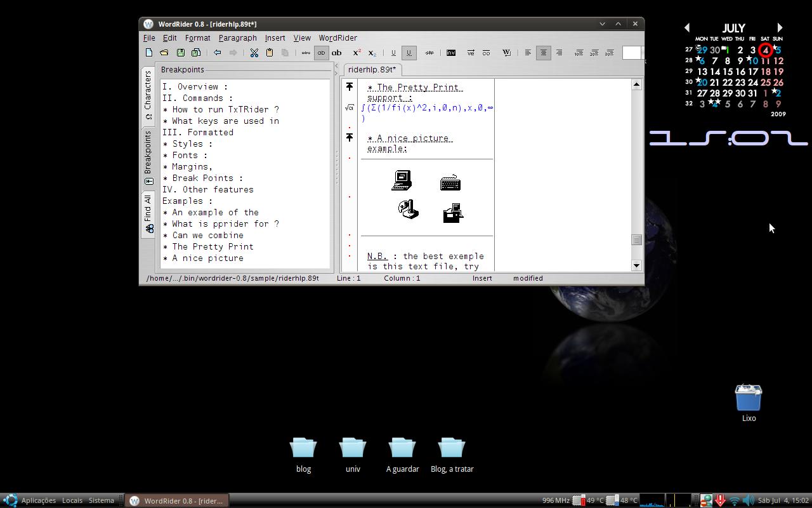
Task: Toggle the word wrap 'W' icon
Action: (x=507, y=53)
